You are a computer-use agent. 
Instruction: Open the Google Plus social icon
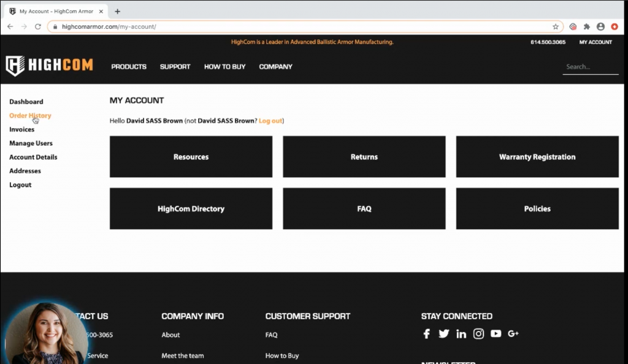click(x=513, y=334)
